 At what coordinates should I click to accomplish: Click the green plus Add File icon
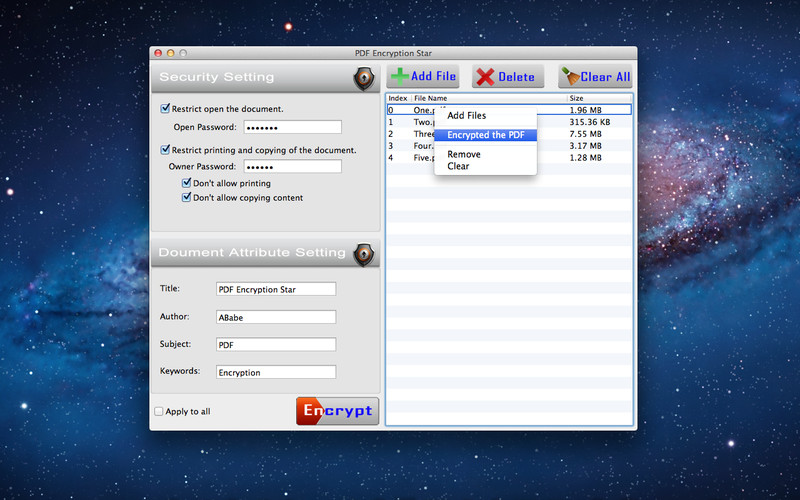pyautogui.click(x=399, y=76)
